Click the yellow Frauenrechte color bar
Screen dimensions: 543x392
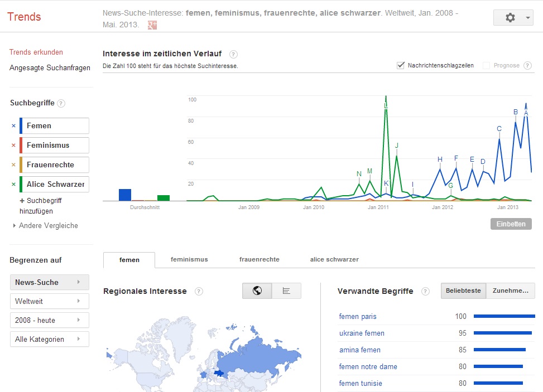[21, 164]
